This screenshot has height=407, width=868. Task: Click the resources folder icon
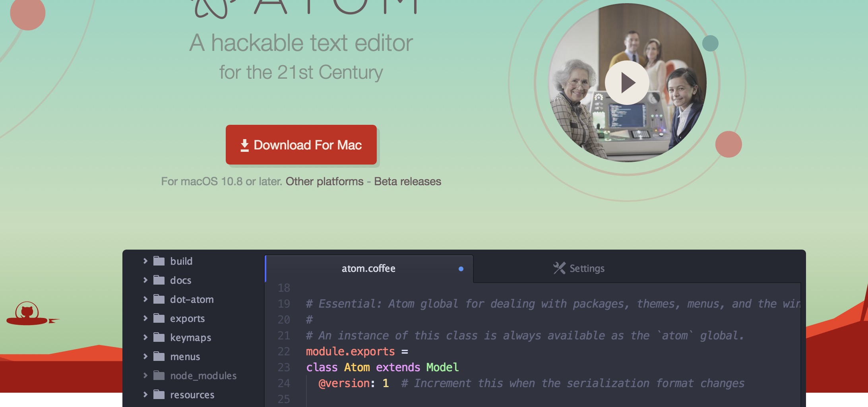pyautogui.click(x=159, y=394)
